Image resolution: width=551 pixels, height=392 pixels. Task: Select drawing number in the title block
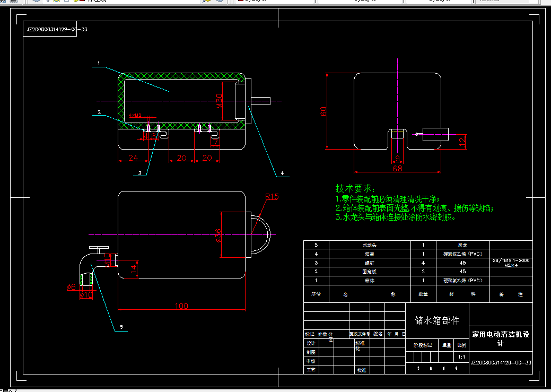501,362
